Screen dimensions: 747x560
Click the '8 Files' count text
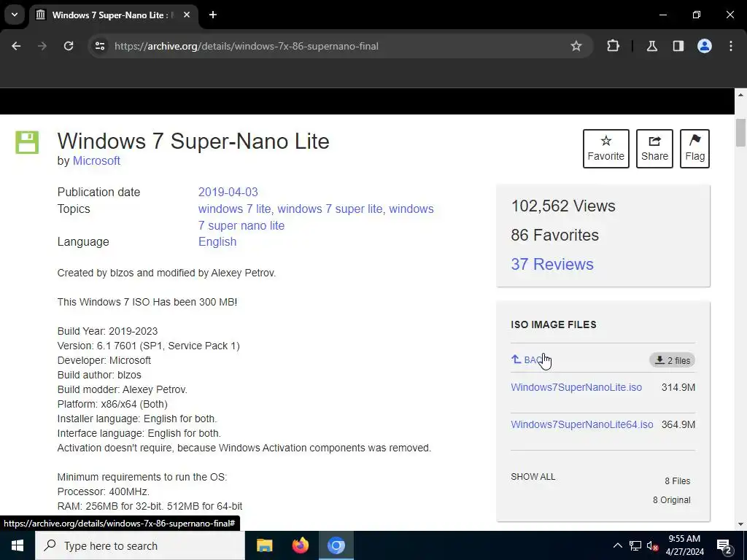coord(678,481)
